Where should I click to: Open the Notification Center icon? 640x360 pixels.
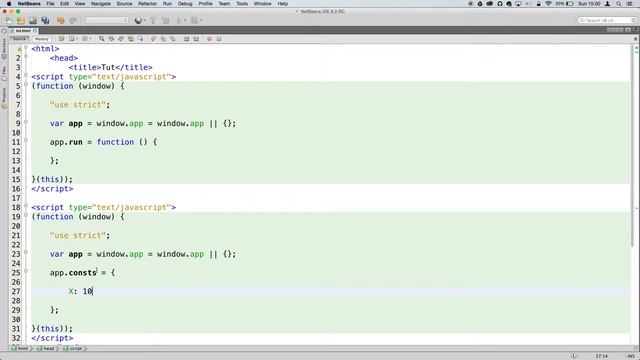pyautogui.click(x=630, y=4)
